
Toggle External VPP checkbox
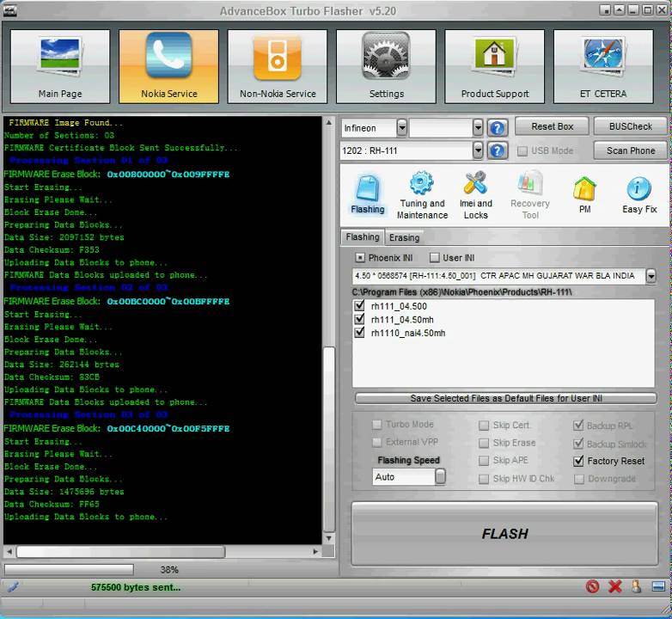pyautogui.click(x=376, y=442)
